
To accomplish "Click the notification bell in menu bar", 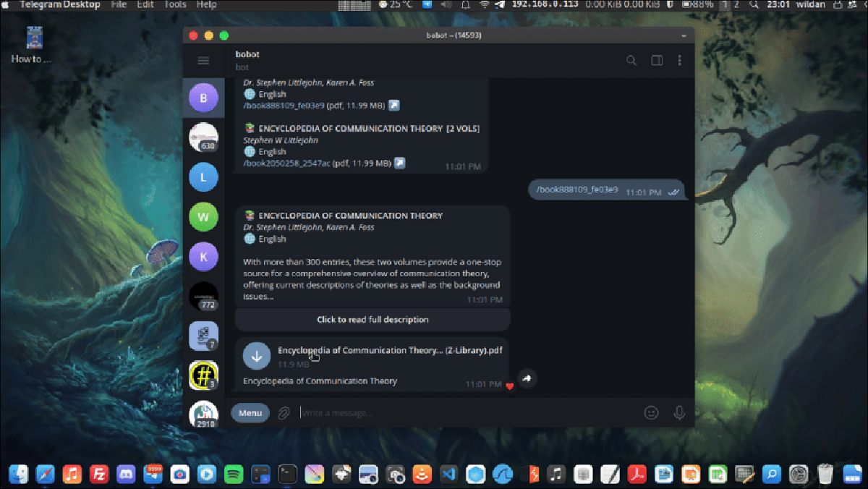I will (x=467, y=5).
